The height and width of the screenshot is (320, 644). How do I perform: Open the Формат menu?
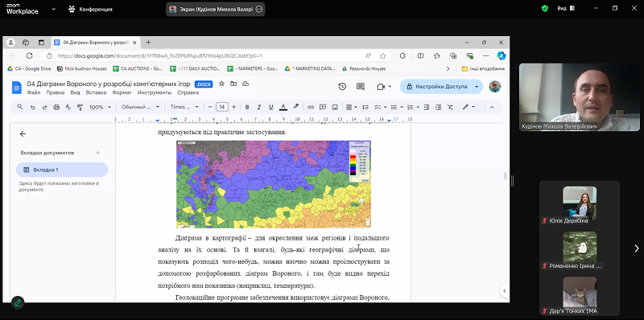[122, 92]
